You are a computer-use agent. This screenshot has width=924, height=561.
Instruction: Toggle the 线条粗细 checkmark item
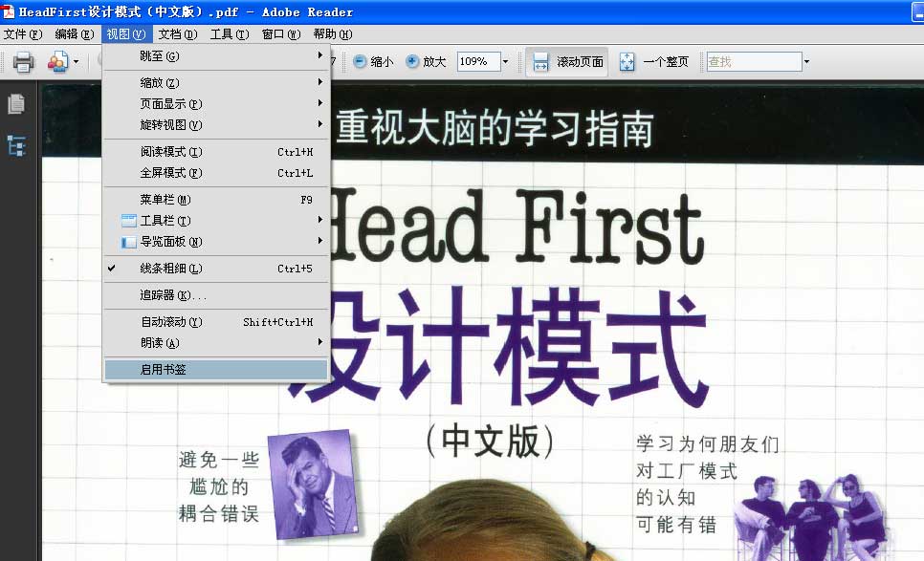pyautogui.click(x=215, y=269)
